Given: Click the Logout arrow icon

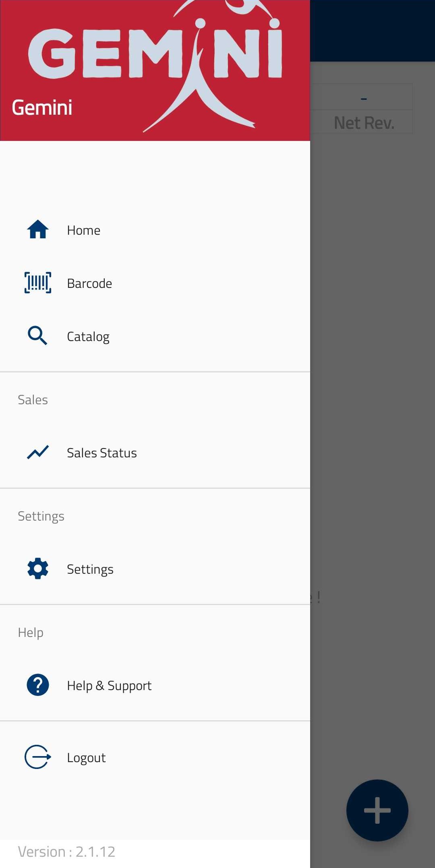Looking at the screenshot, I should point(38,757).
